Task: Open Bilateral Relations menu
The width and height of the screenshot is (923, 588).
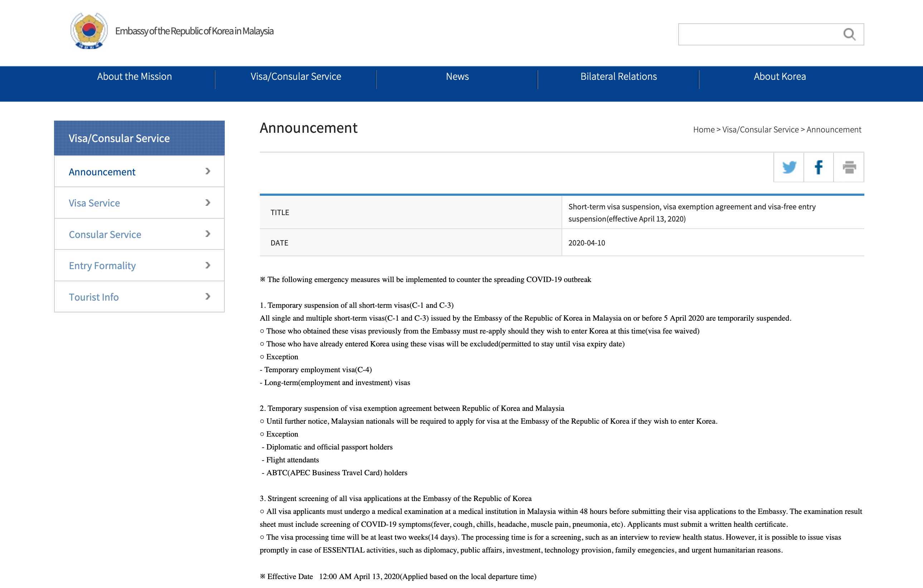Action: pos(619,77)
